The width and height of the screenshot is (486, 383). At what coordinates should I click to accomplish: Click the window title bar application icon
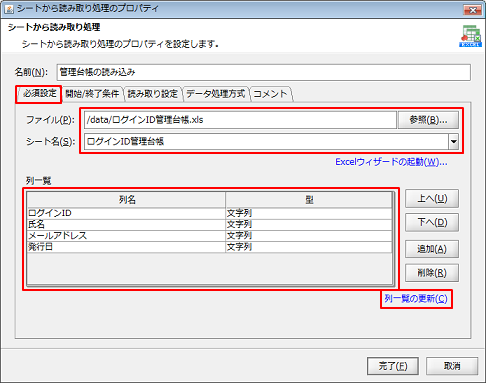coord(9,9)
